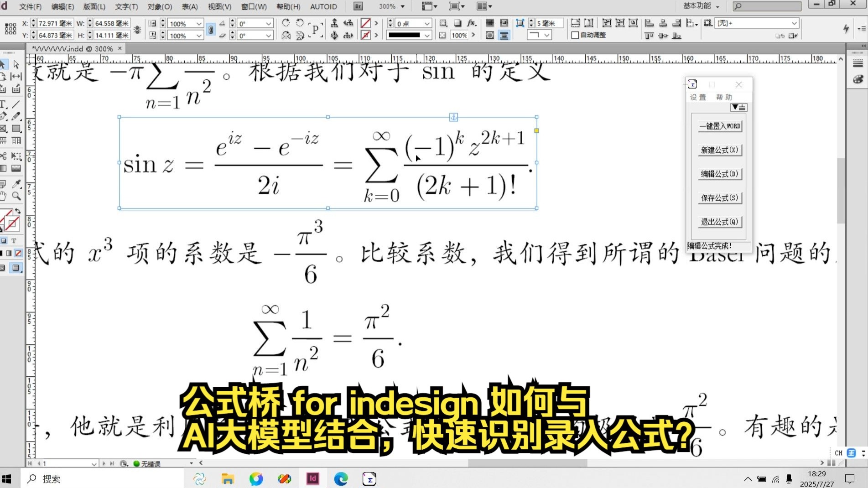Click the stroke color swatch in toolbox
The image size is (868, 488).
12,224
